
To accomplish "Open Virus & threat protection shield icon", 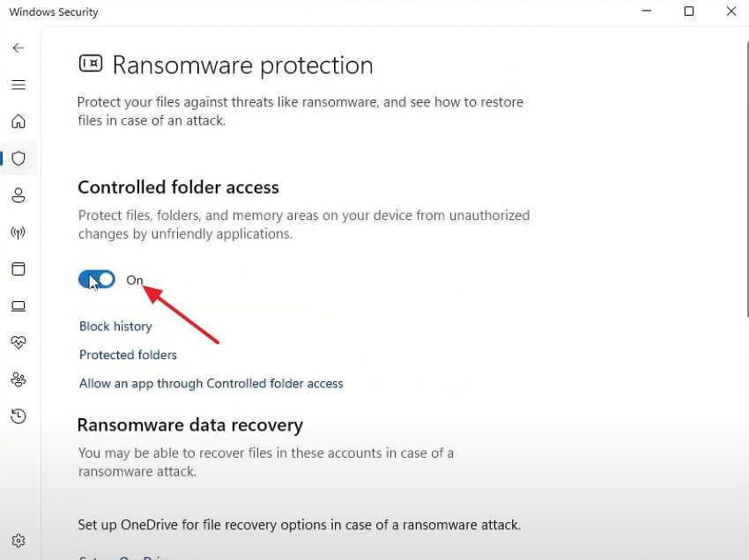I will coord(19,158).
